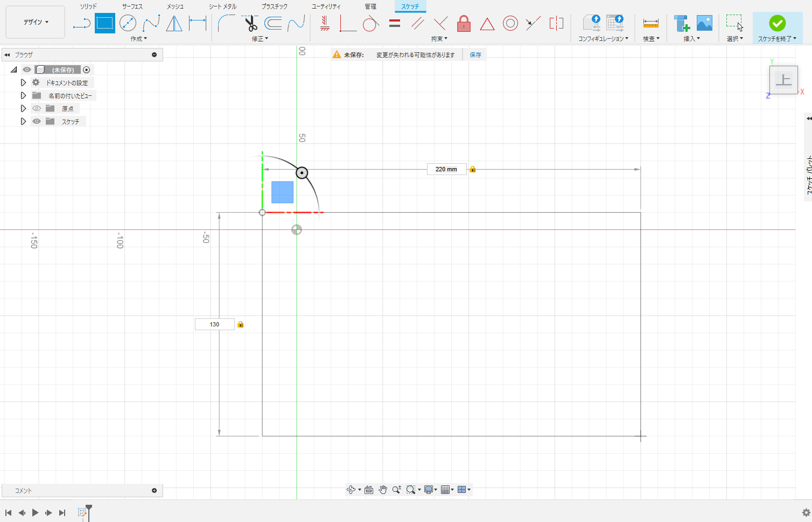Toggle lock on the 220 mm dimension
Screen dimensions: 812x522
pyautogui.click(x=472, y=169)
